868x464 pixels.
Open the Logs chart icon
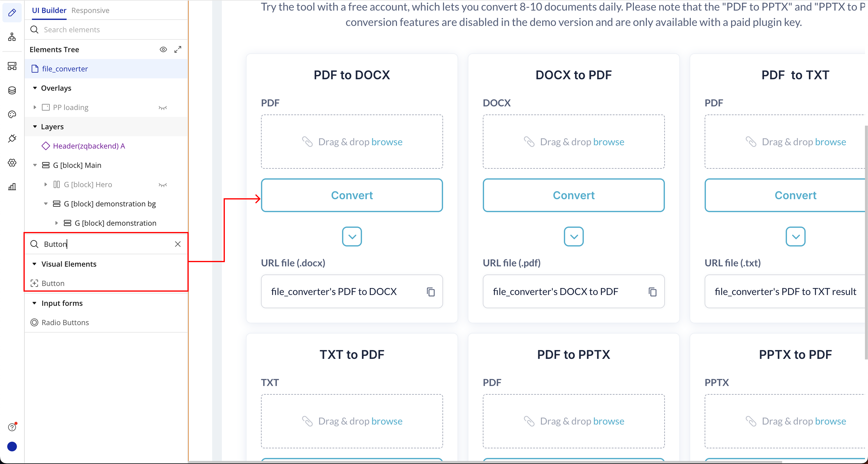point(12,187)
